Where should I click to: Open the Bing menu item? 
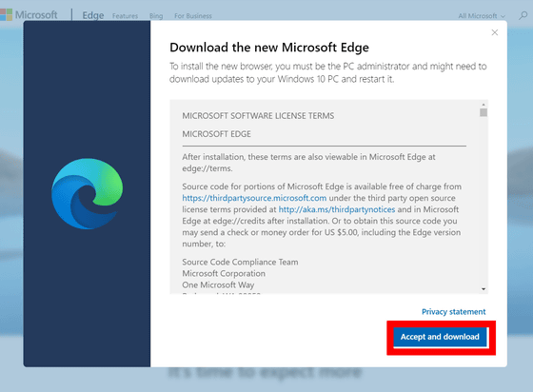point(156,16)
